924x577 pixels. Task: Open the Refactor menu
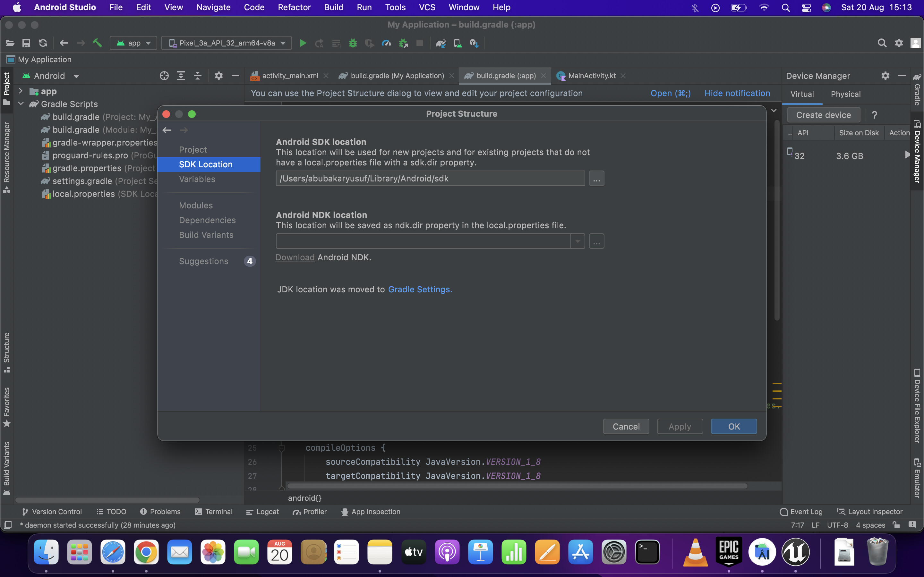click(x=294, y=7)
